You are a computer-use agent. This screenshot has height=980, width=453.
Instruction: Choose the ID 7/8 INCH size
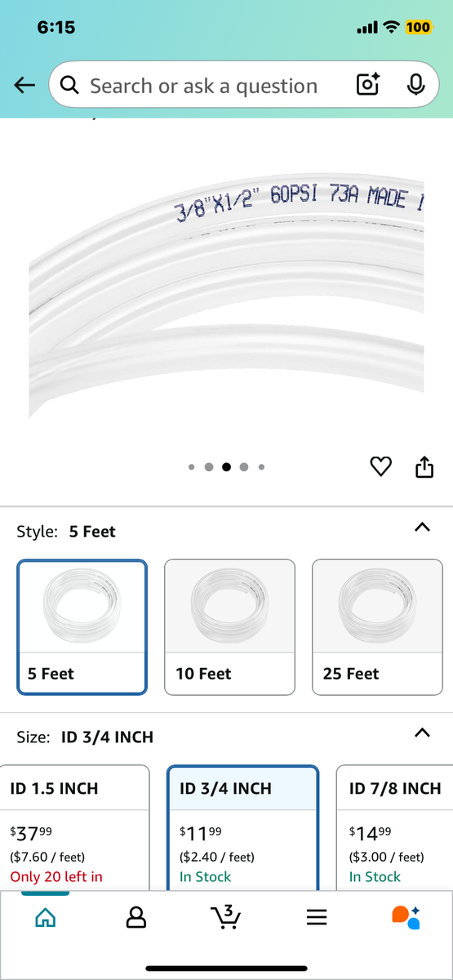395,828
